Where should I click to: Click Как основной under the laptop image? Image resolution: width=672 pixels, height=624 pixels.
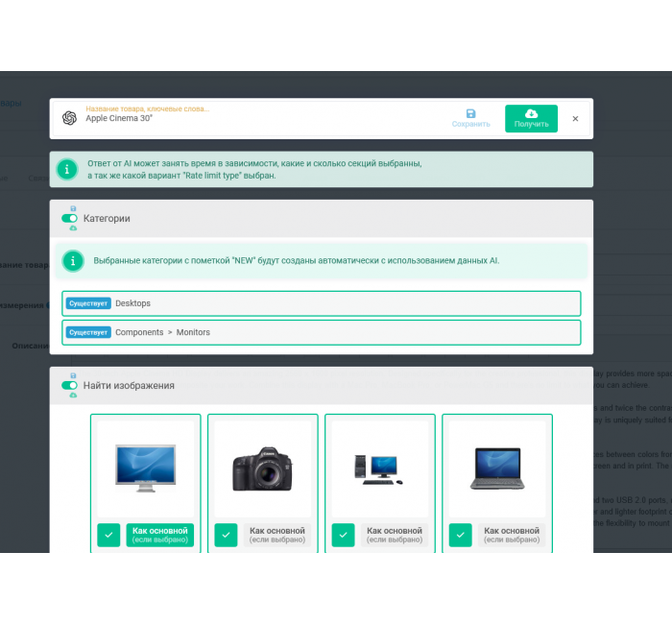tap(512, 535)
